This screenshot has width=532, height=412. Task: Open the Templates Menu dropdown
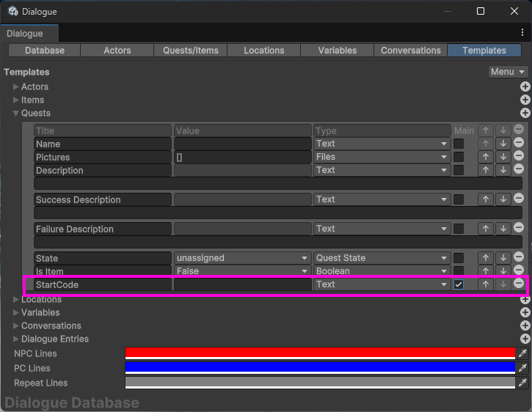[x=508, y=72]
